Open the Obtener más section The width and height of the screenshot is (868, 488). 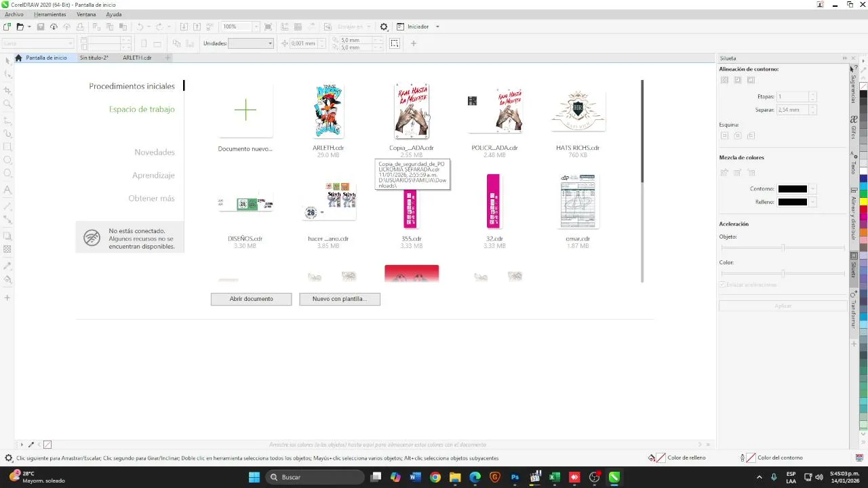[152, 199]
